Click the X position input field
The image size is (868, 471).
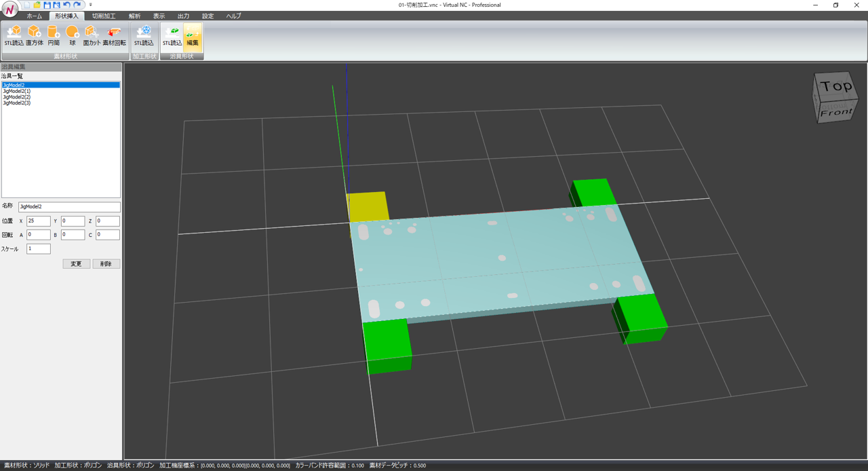(39, 221)
